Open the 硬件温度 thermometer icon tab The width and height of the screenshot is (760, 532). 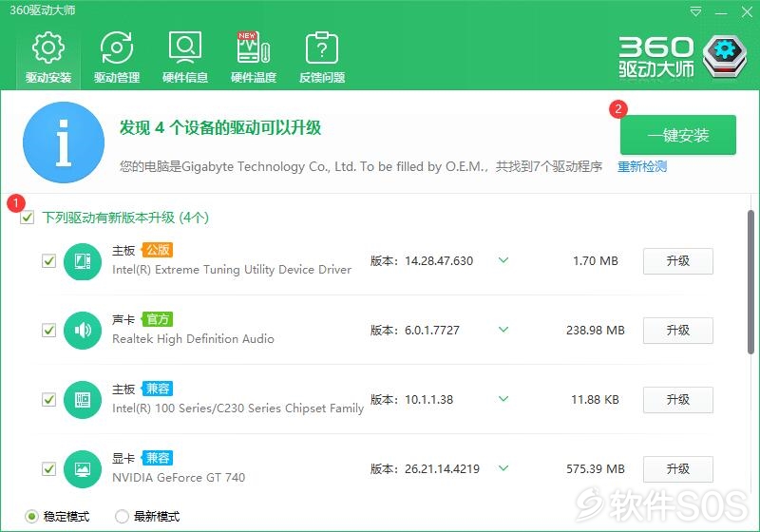click(x=254, y=57)
